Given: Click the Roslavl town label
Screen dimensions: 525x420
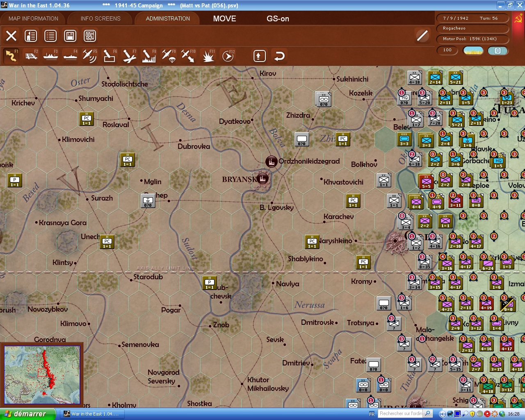Looking at the screenshot, I should 116,125.
